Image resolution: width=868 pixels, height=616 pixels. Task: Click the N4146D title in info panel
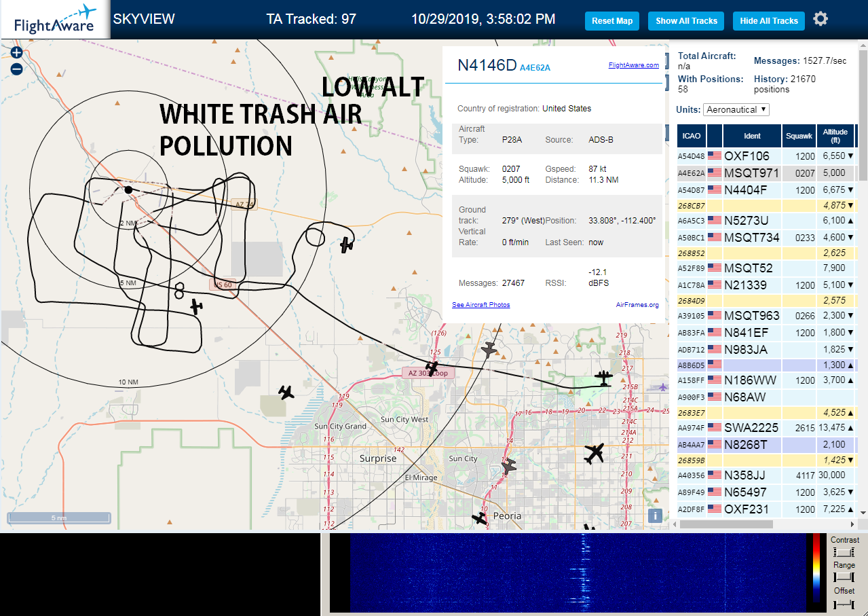(487, 65)
